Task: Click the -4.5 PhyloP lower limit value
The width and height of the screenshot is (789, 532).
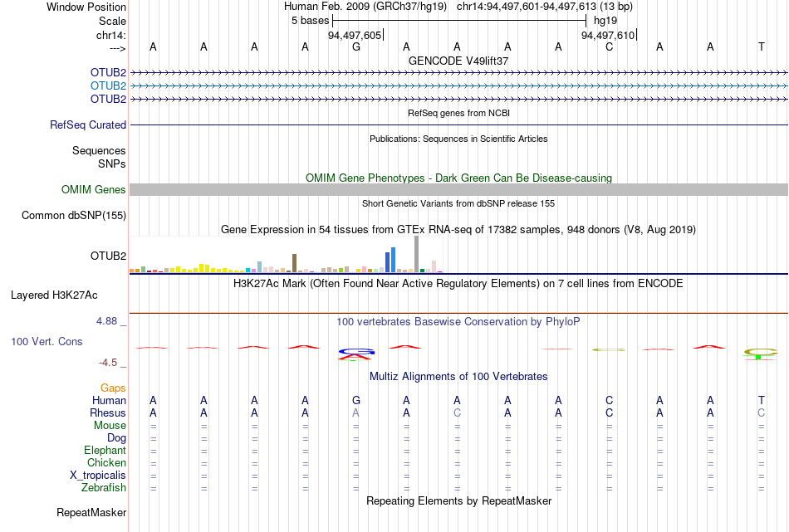Action: (108, 363)
